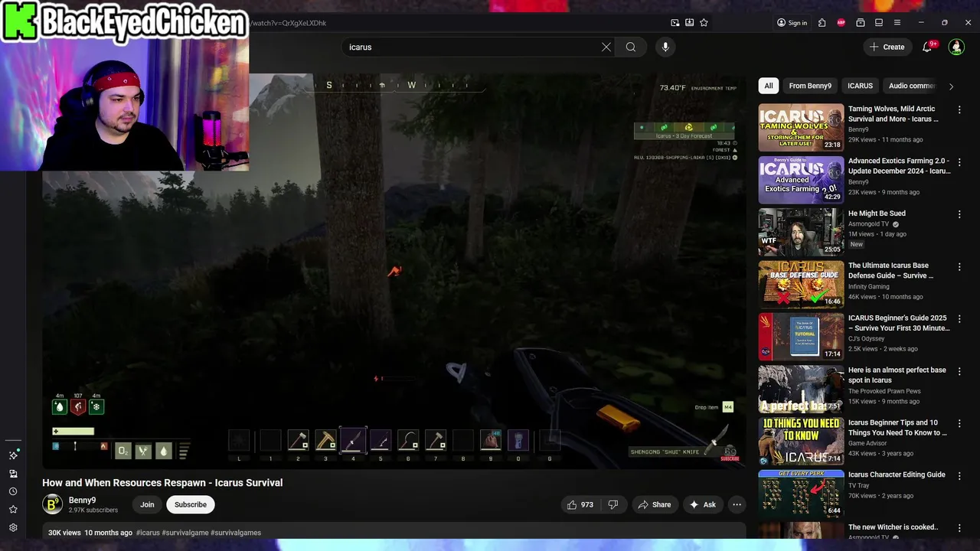Open the 10 Things You Need To Know thumbnail
This screenshot has height=551, width=980.
click(x=801, y=441)
